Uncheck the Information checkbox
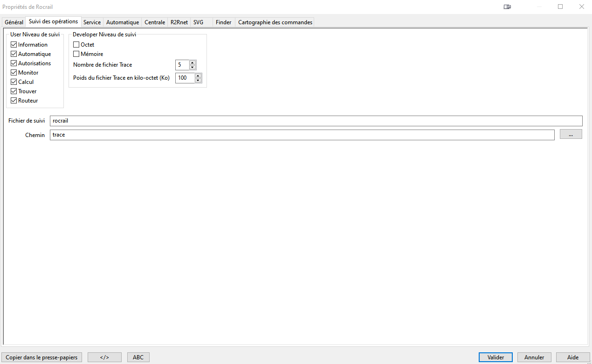This screenshot has height=364, width=592. (14, 45)
